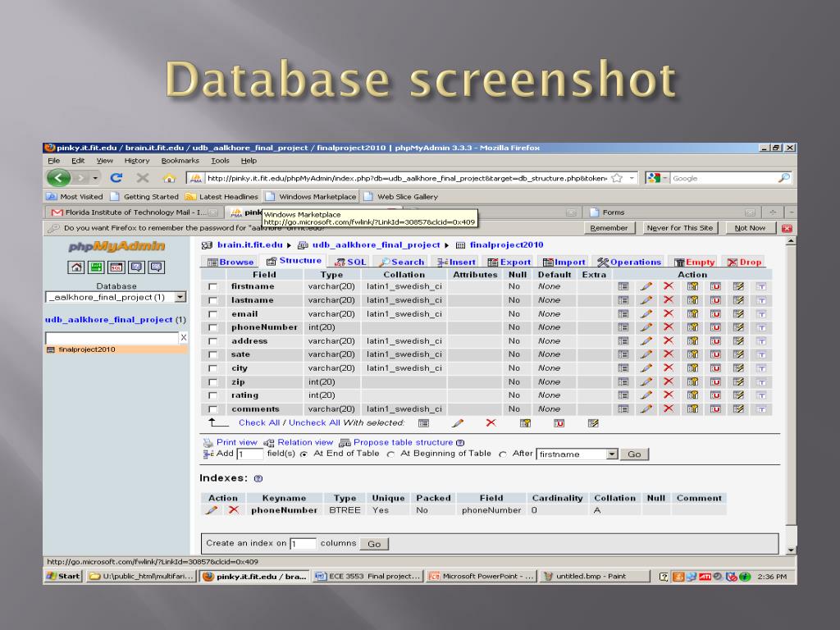
Task: Click the table filter input in sidebar
Action: click(x=111, y=338)
